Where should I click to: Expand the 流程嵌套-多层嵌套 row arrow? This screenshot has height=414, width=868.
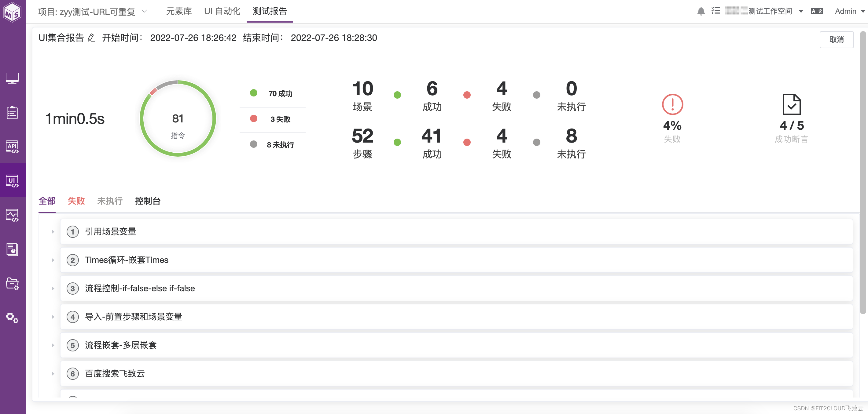coord(53,345)
